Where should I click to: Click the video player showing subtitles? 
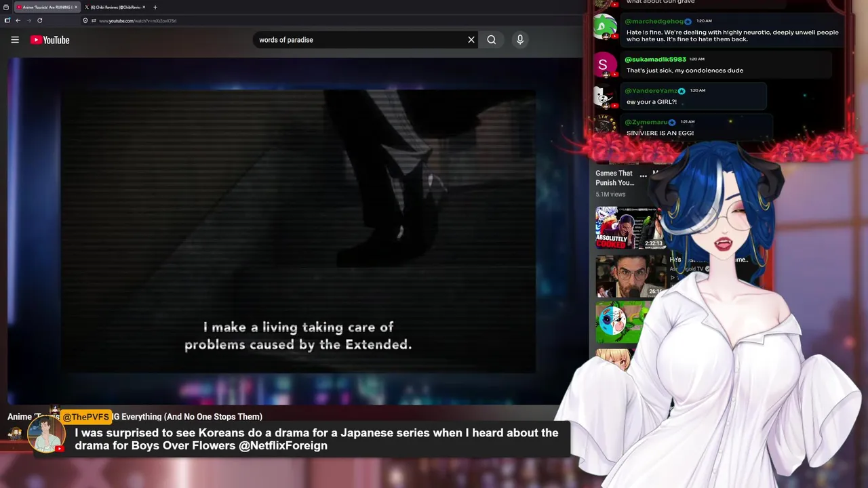tap(298, 231)
